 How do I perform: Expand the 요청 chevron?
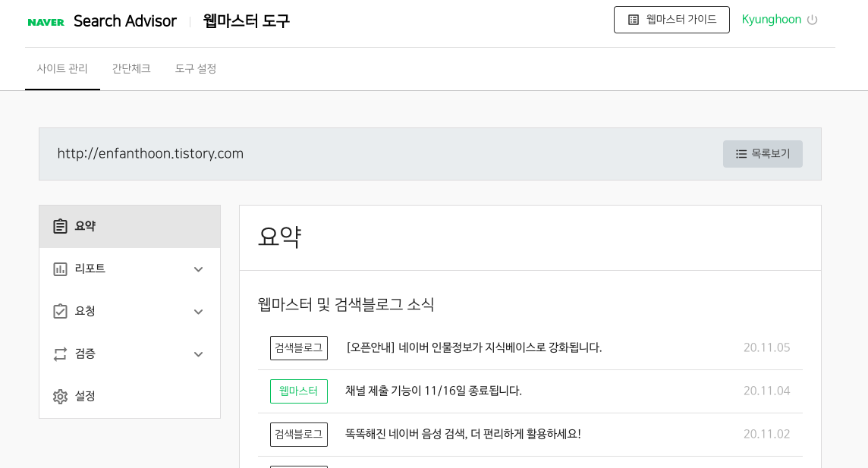(198, 312)
